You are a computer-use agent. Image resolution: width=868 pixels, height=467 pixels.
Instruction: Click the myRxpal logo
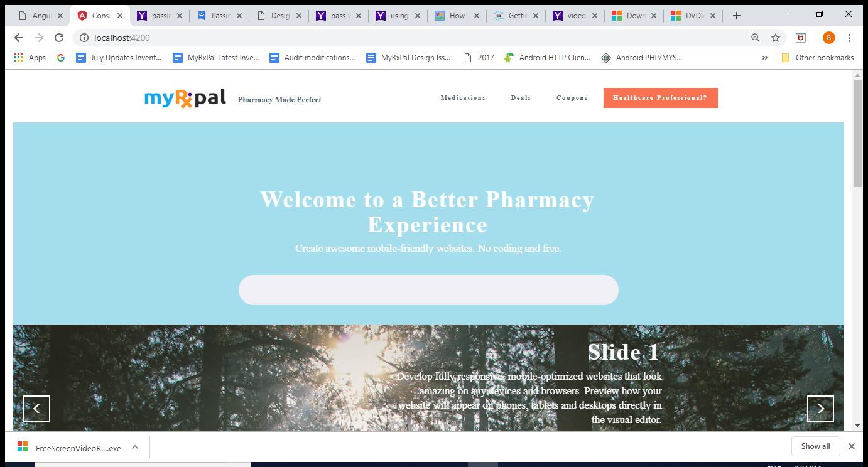(185, 99)
